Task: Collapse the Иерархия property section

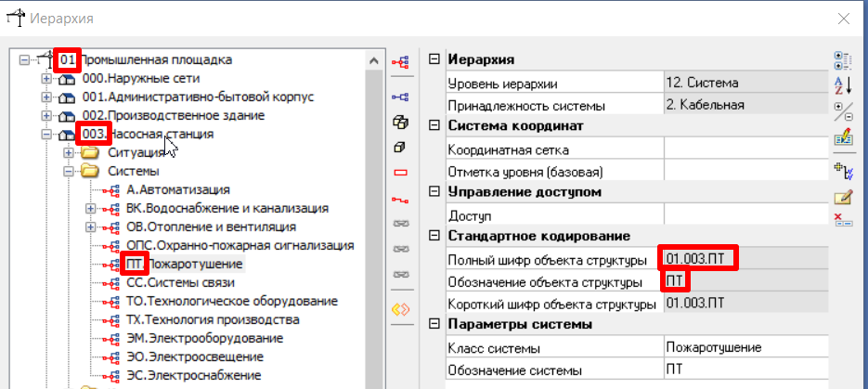Action: (434, 60)
